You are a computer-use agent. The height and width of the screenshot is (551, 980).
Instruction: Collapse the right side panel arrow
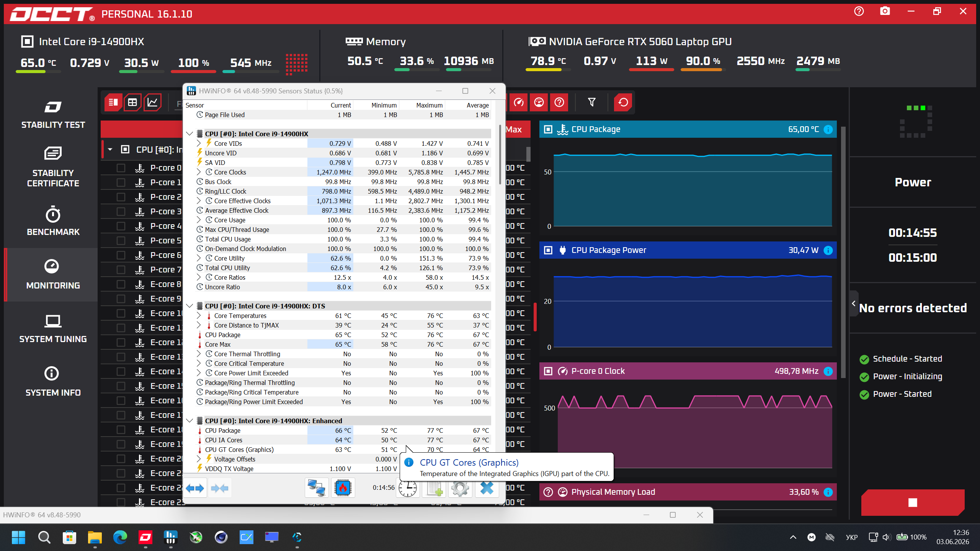[853, 303]
